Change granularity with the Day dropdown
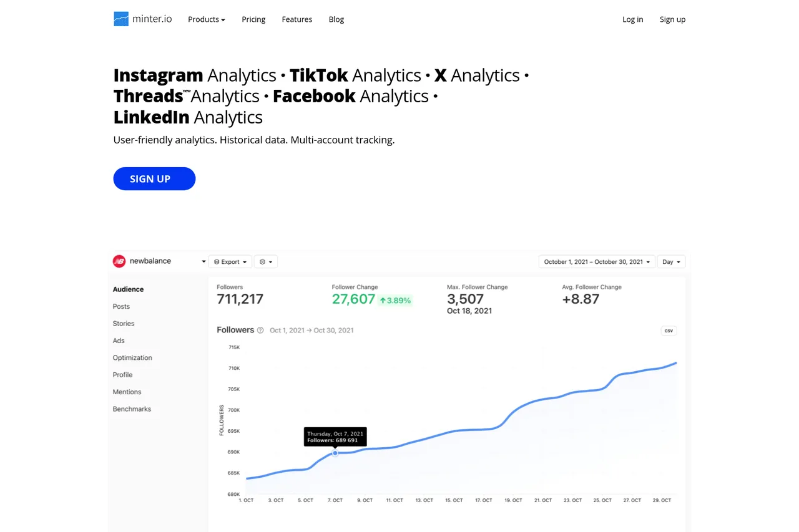The image size is (799, 532). (671, 261)
